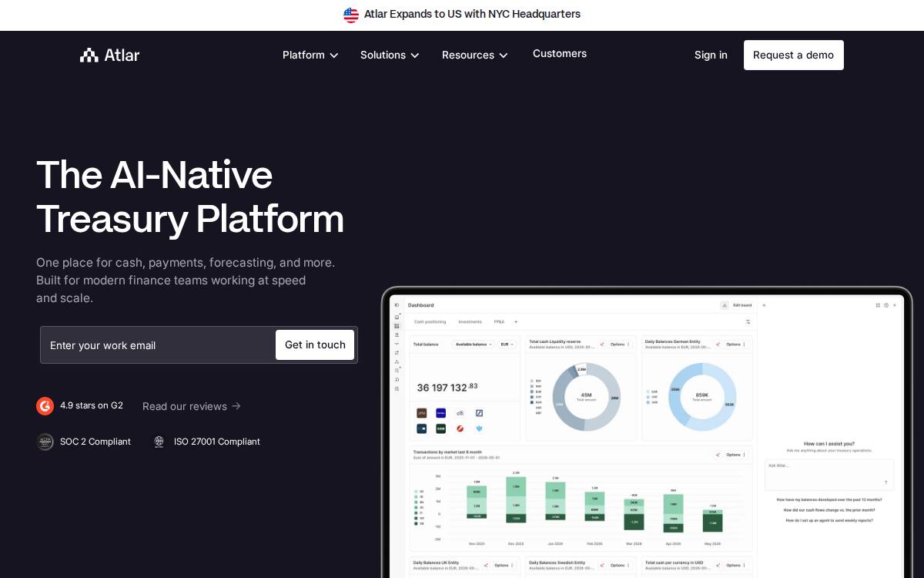This screenshot has height=578, width=924.
Task: Click the AI sparkle icon on German Entity card
Action: 718,344
